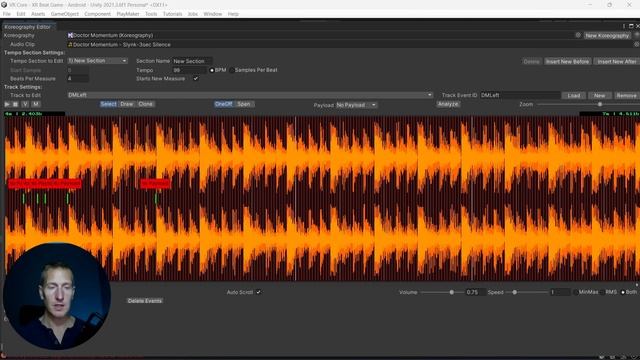Select the Samples Per Beat radio option
The image size is (640, 360).
coord(232,70)
